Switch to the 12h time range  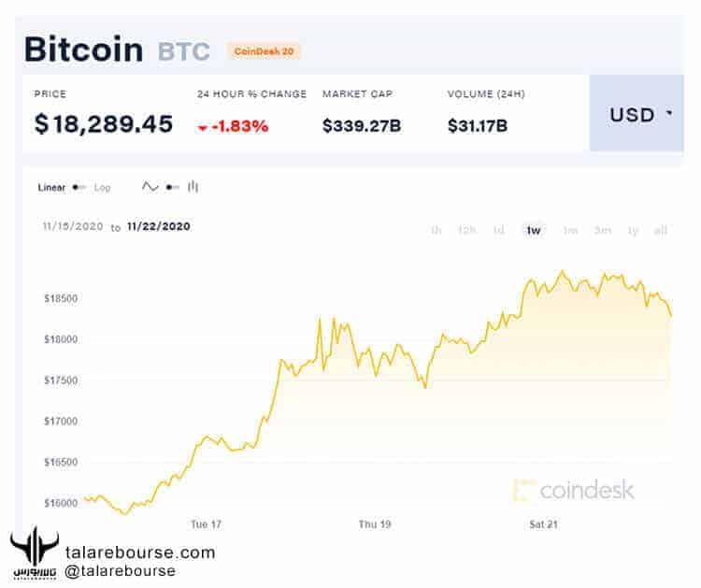466,230
